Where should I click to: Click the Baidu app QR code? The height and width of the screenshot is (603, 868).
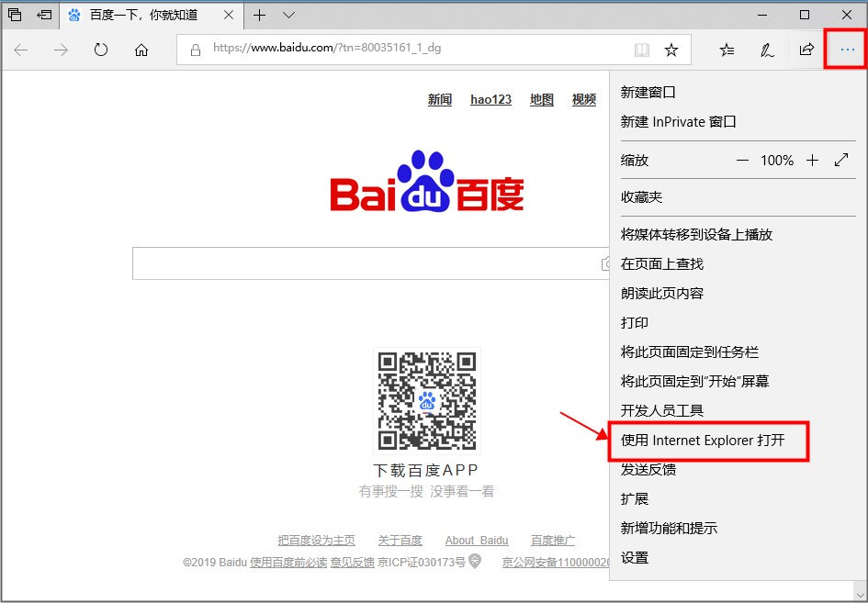[427, 401]
